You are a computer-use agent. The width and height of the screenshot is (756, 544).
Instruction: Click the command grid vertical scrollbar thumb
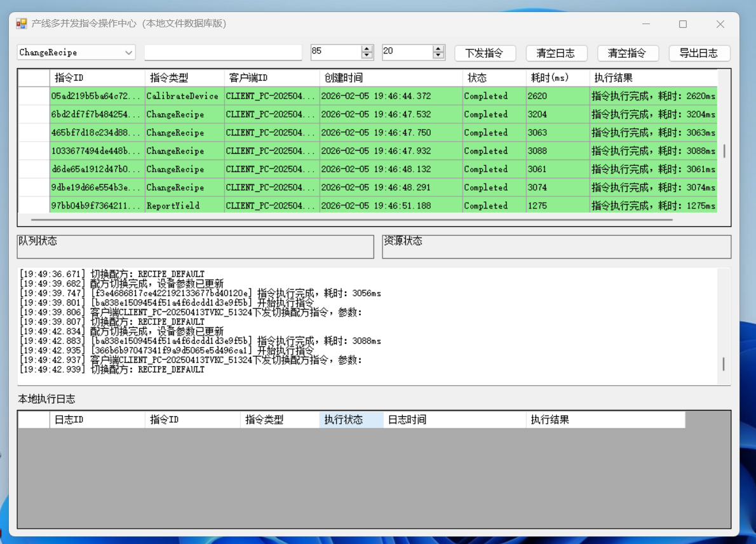724,151
